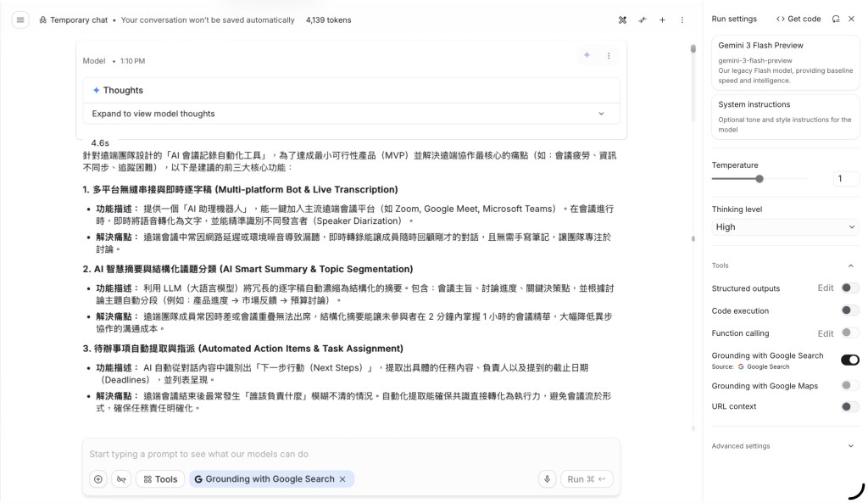
Task: Click the microphone icon in the prompt box
Action: 547,479
